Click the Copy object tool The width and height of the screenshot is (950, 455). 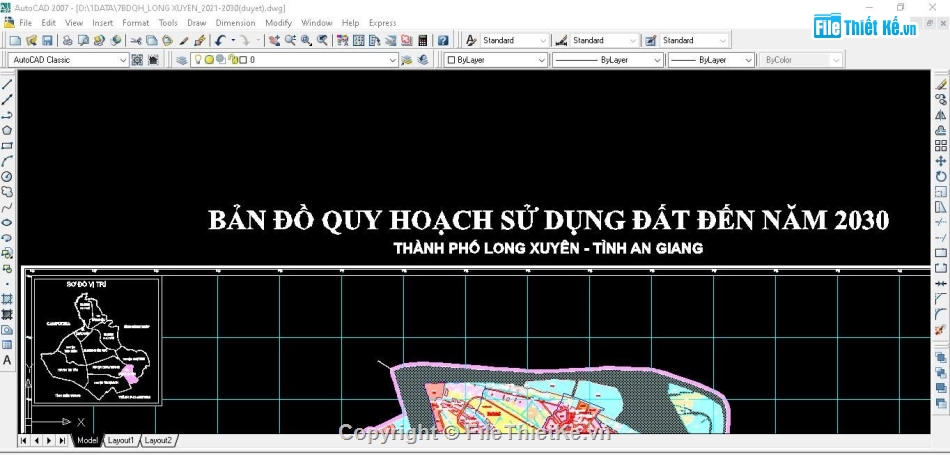[x=941, y=99]
